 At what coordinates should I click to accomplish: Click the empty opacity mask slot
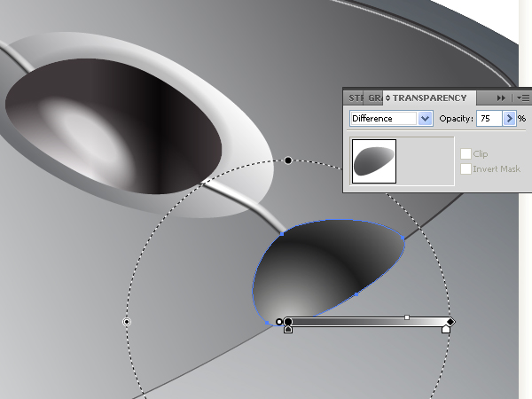point(426,161)
